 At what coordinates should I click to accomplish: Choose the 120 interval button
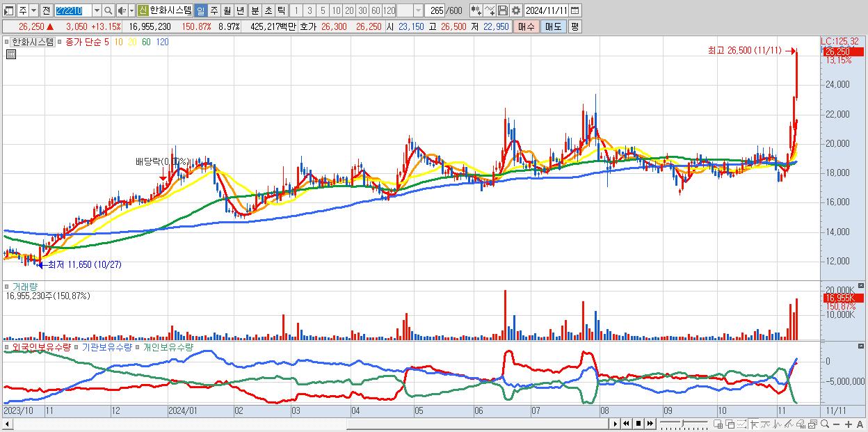tap(389, 10)
